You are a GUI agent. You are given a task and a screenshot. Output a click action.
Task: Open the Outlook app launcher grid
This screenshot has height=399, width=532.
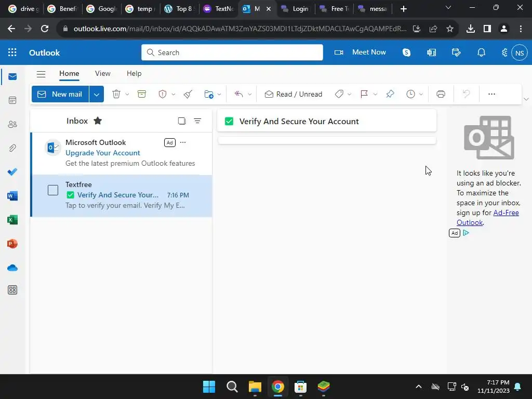pyautogui.click(x=12, y=52)
